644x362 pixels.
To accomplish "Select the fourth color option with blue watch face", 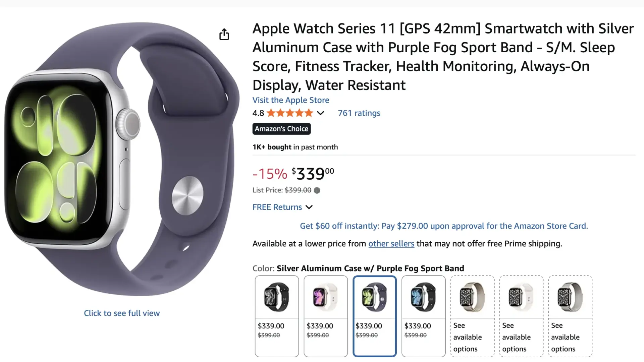I will [x=424, y=296].
